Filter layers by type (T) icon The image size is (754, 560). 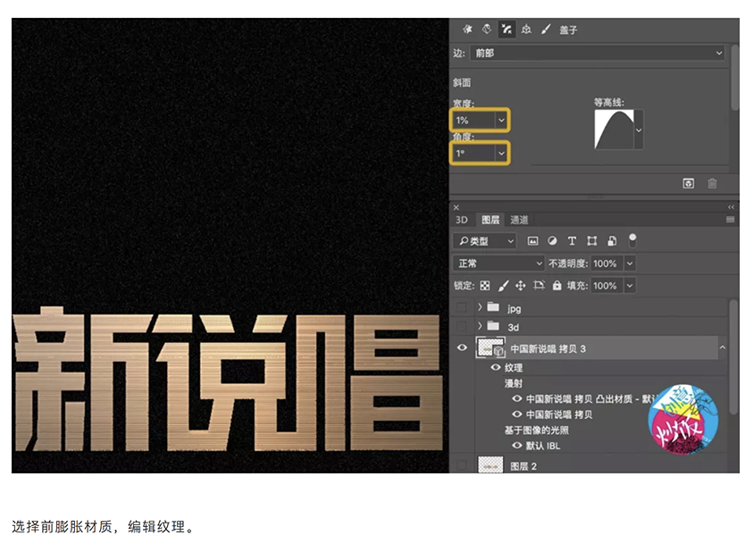click(572, 241)
